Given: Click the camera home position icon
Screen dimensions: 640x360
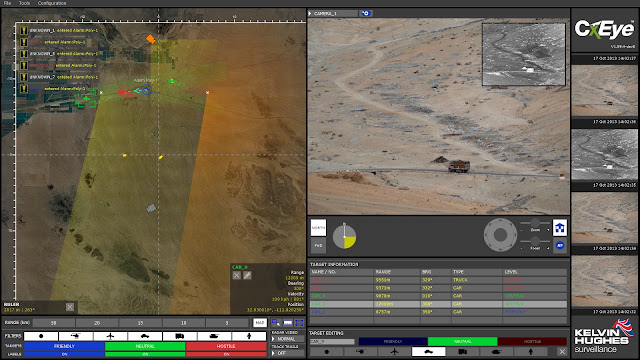Looking at the screenshot, I should click(560, 228).
